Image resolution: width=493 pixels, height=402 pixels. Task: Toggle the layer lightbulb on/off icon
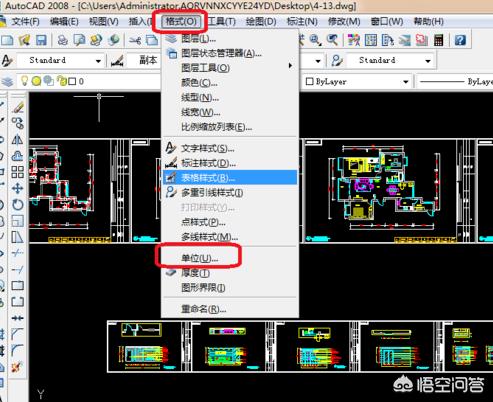[24, 81]
